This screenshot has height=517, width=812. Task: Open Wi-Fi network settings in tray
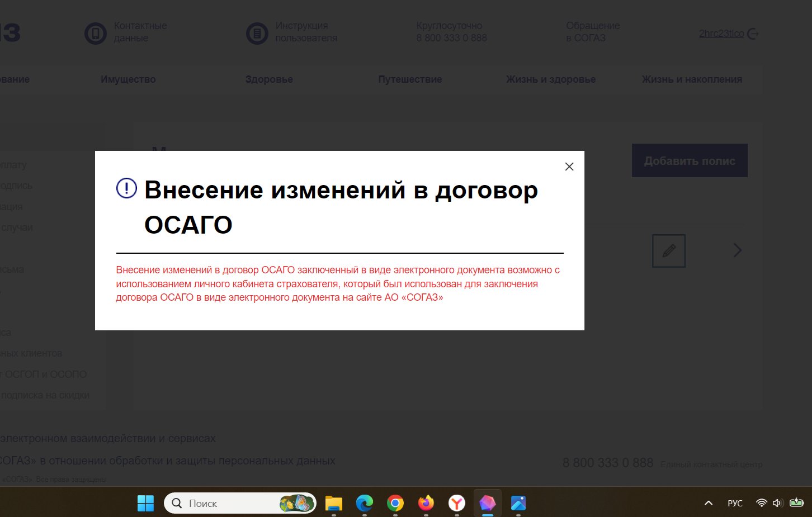click(761, 503)
